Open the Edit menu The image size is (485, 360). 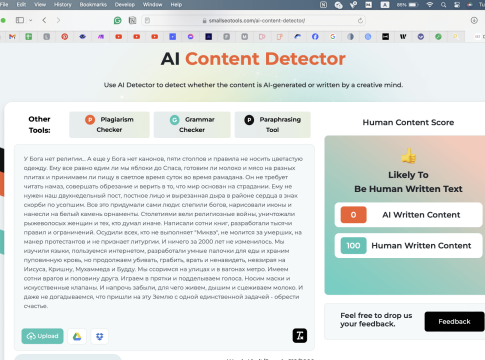point(21,5)
